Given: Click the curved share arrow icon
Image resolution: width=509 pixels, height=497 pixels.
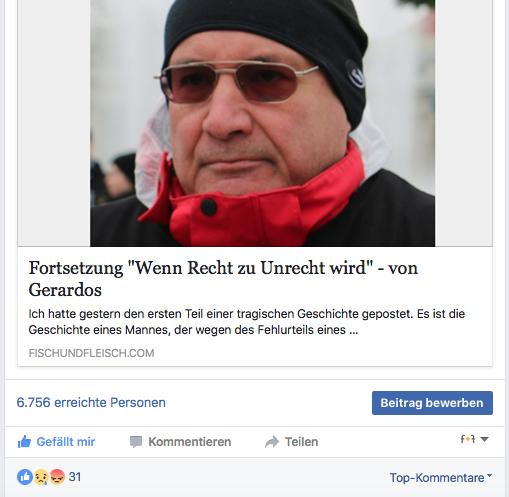Looking at the screenshot, I should [272, 442].
